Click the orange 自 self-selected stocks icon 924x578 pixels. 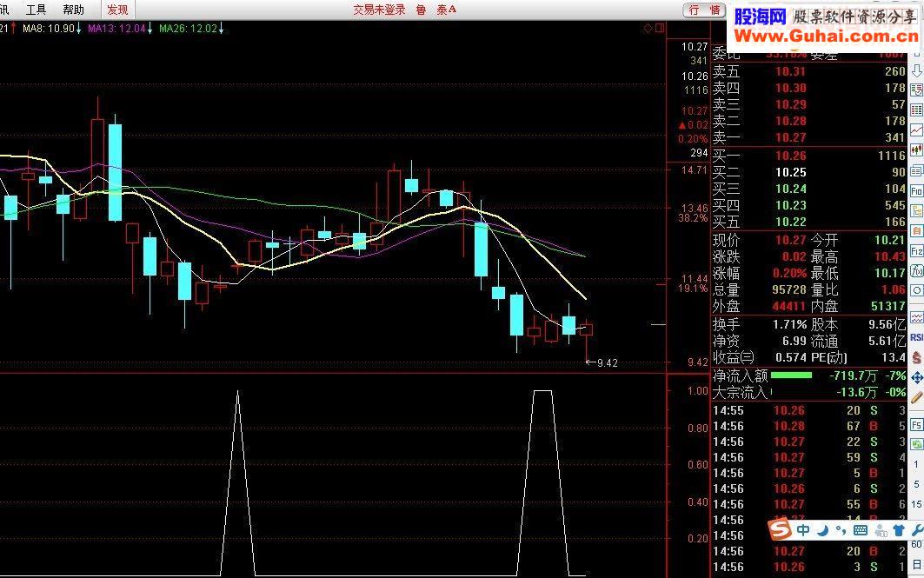click(917, 231)
